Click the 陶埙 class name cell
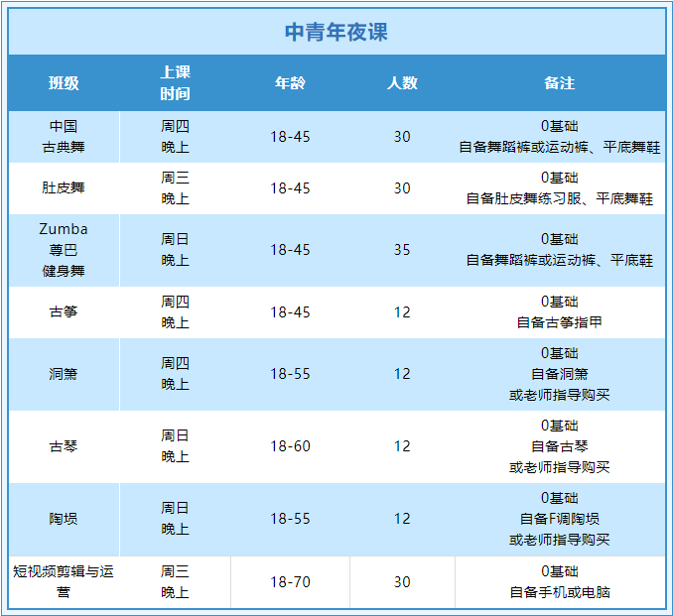673x616 pixels. [x=64, y=519]
